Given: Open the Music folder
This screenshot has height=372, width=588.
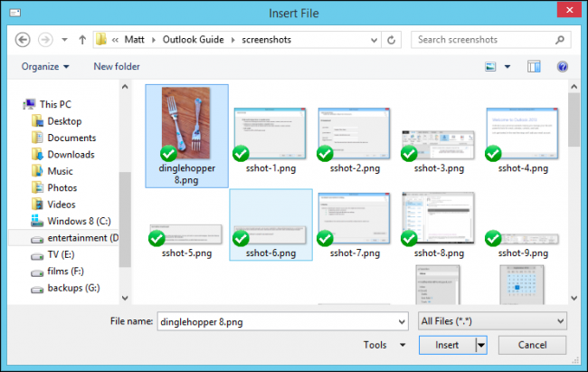Looking at the screenshot, I should [x=52, y=171].
